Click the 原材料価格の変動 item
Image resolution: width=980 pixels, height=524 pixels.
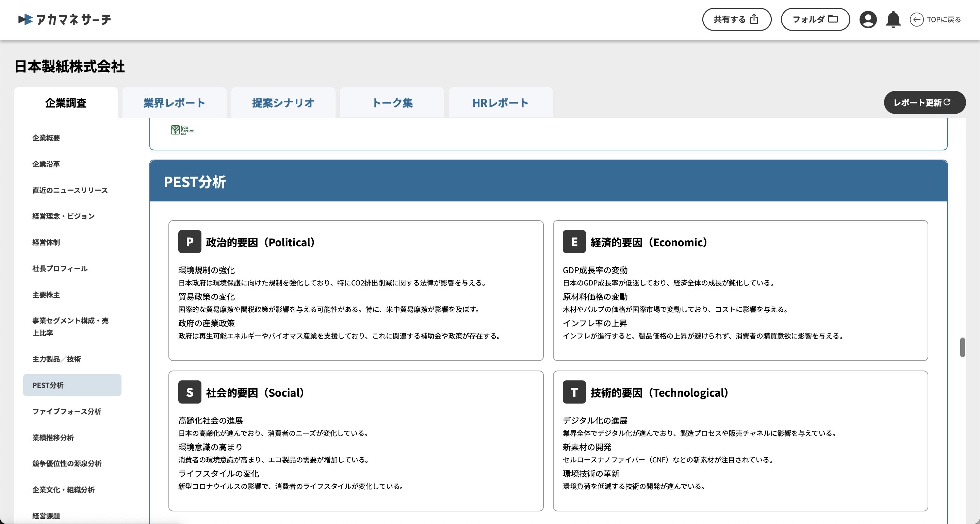tap(595, 297)
